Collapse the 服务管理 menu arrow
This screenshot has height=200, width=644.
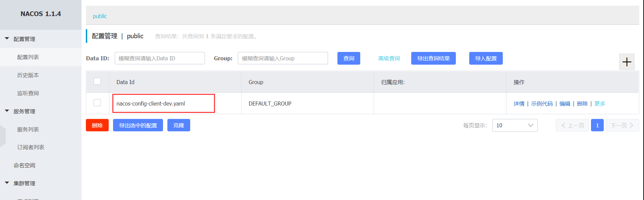[7, 111]
